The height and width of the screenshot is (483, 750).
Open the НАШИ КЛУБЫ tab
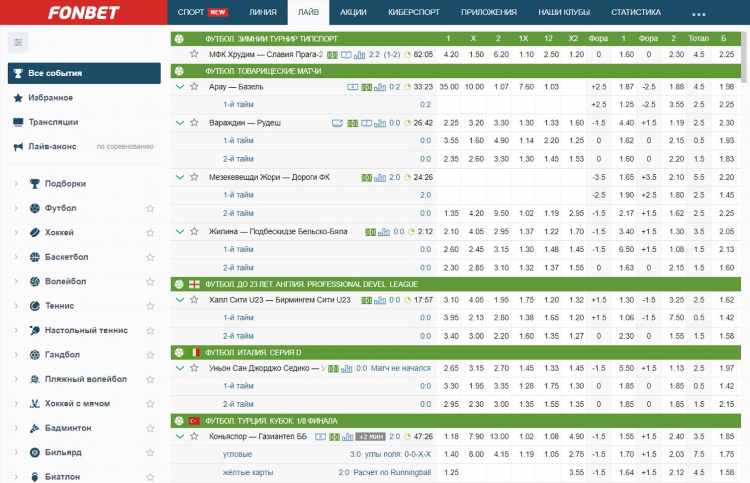pyautogui.click(x=564, y=12)
